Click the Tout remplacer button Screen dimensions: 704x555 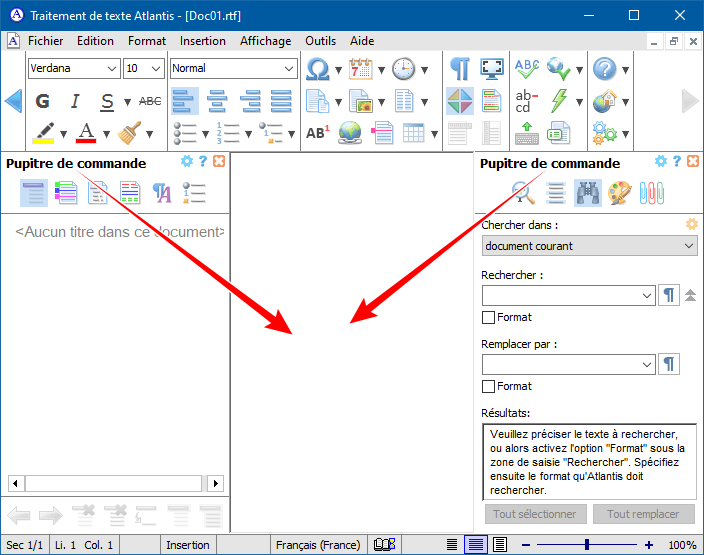[x=643, y=514]
